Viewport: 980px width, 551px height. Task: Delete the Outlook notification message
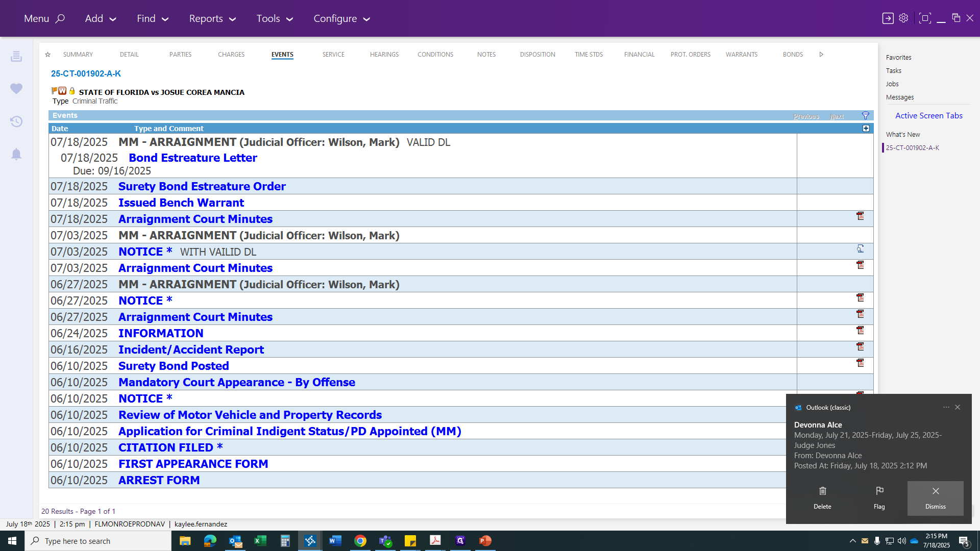point(822,498)
